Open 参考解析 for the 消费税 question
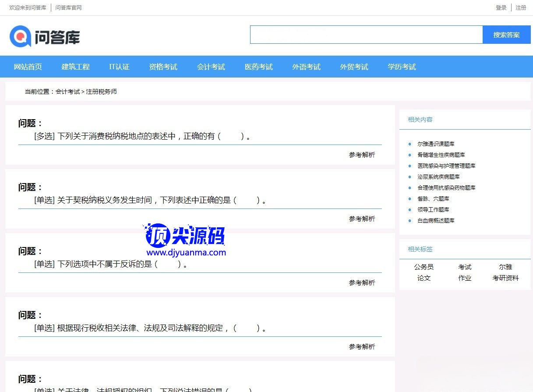 [x=362, y=155]
